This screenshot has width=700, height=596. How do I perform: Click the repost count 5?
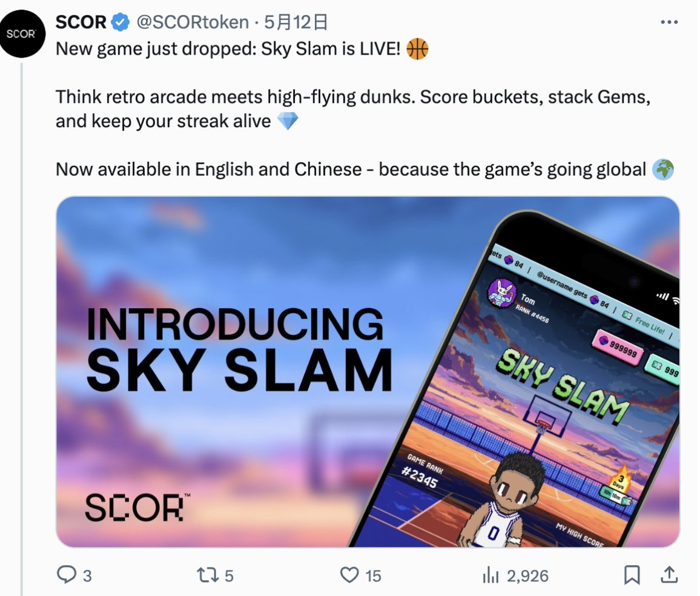tap(228, 575)
